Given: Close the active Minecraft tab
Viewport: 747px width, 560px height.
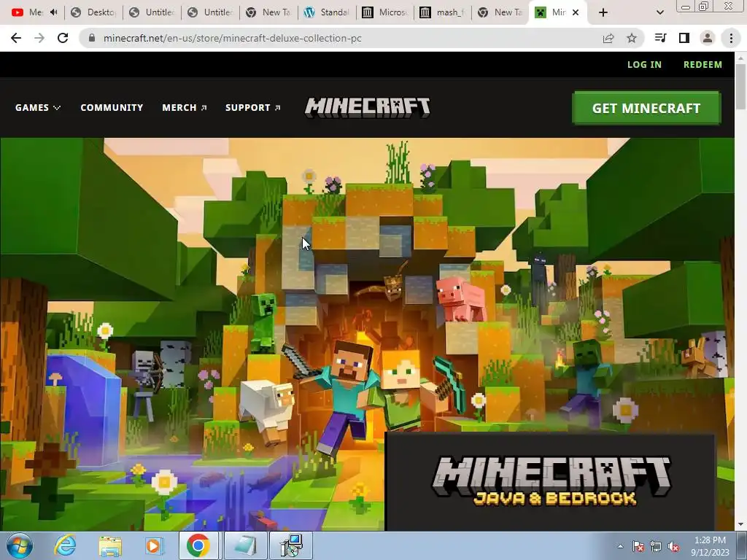Looking at the screenshot, I should click(x=576, y=12).
